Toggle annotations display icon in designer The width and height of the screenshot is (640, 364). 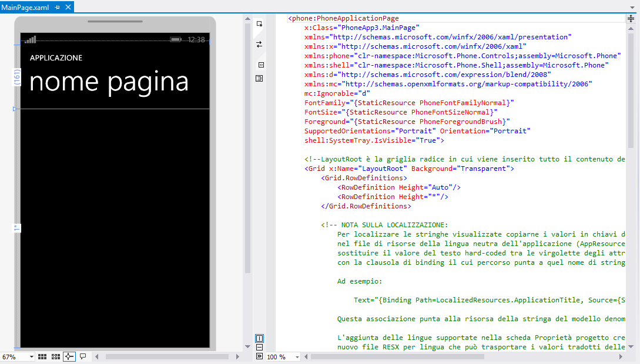83,357
